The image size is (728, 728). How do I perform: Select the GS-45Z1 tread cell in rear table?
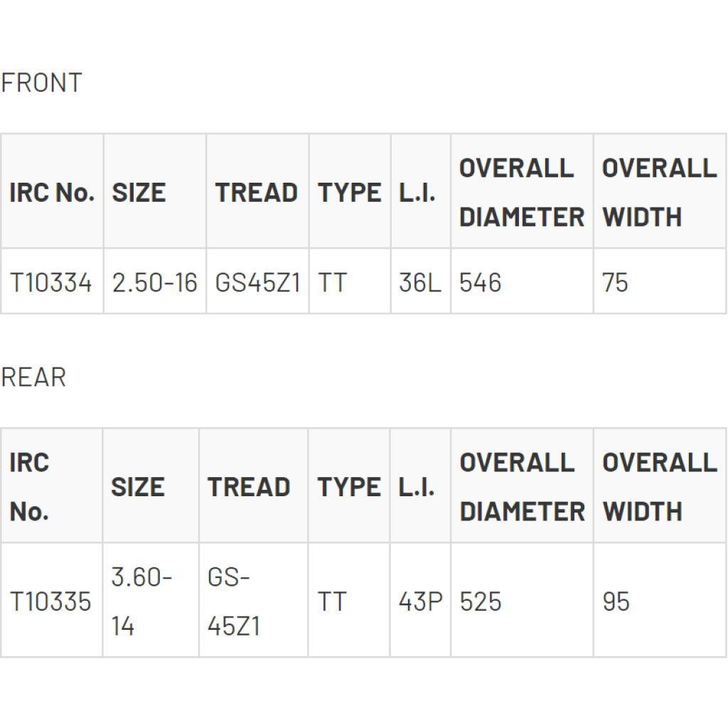(234, 601)
